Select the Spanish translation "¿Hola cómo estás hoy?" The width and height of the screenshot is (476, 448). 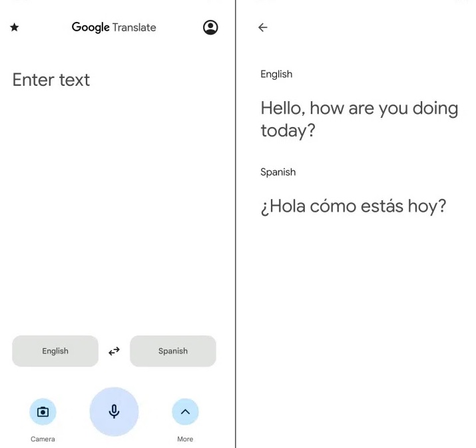[353, 206]
